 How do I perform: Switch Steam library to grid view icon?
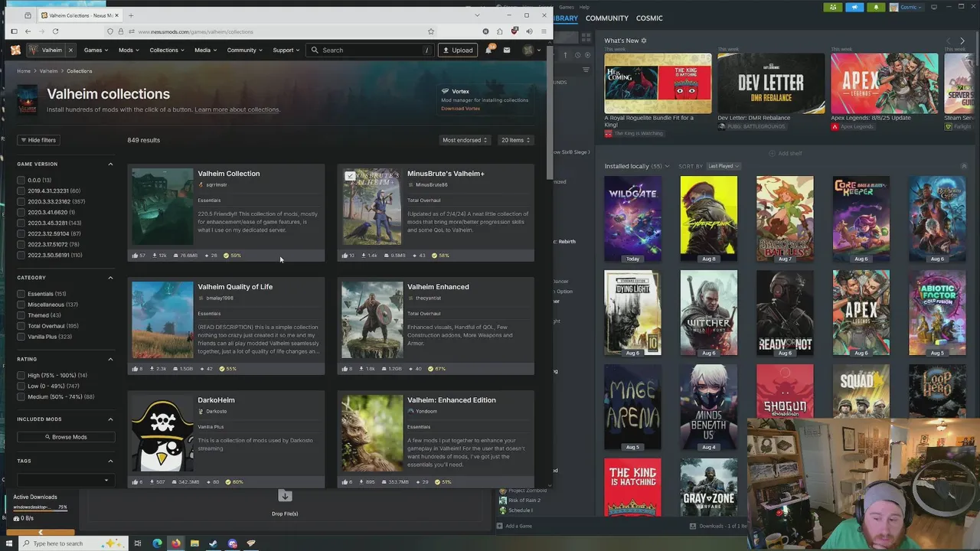pos(586,37)
